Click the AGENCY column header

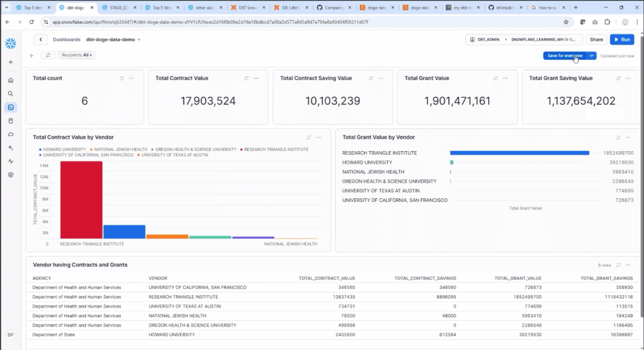[42, 278]
